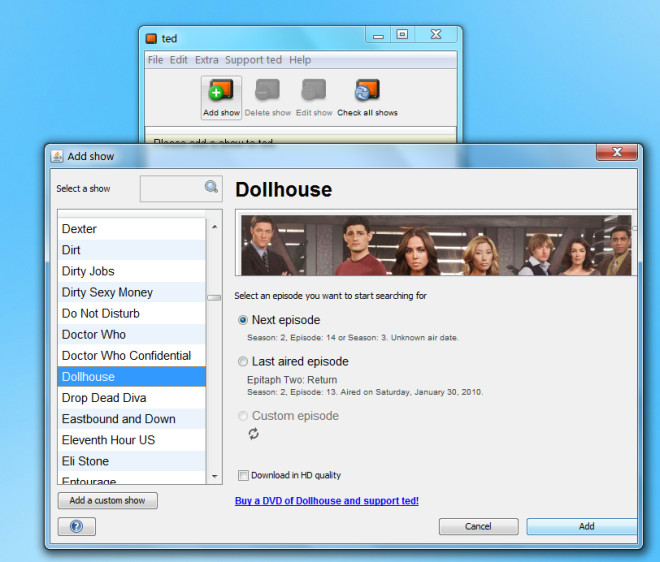This screenshot has width=660, height=562.
Task: Select Drop Dead Diva in the list
Action: 131,397
